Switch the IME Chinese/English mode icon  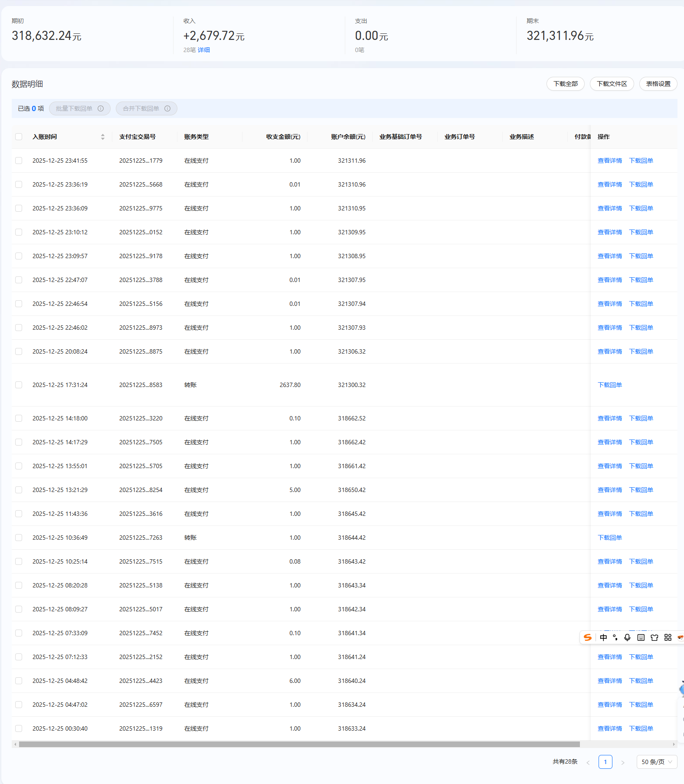click(x=603, y=637)
